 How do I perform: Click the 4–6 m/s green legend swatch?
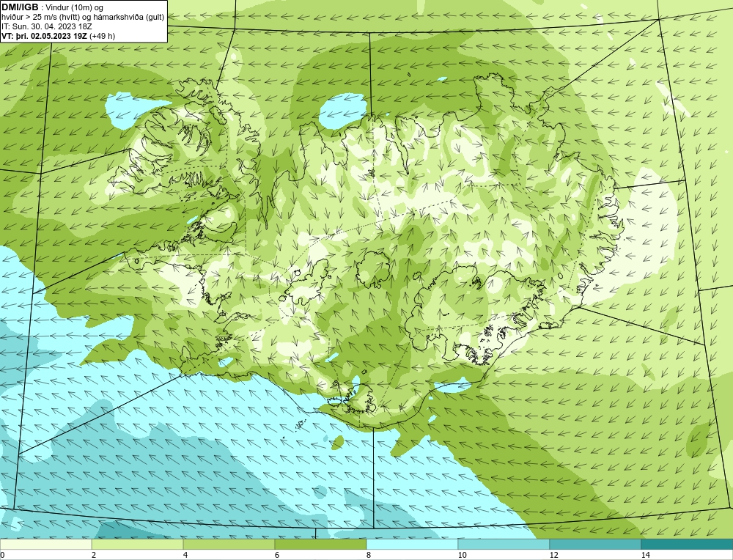pos(229,544)
